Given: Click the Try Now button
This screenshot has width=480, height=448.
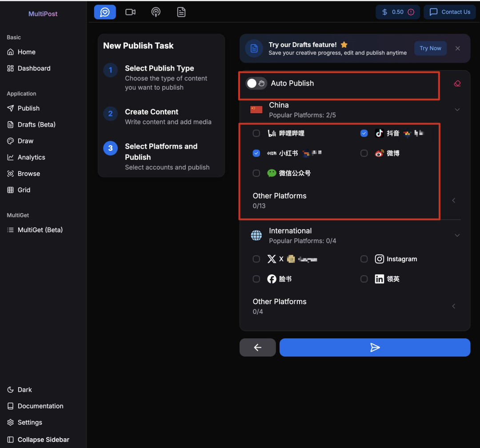Looking at the screenshot, I should [430, 48].
